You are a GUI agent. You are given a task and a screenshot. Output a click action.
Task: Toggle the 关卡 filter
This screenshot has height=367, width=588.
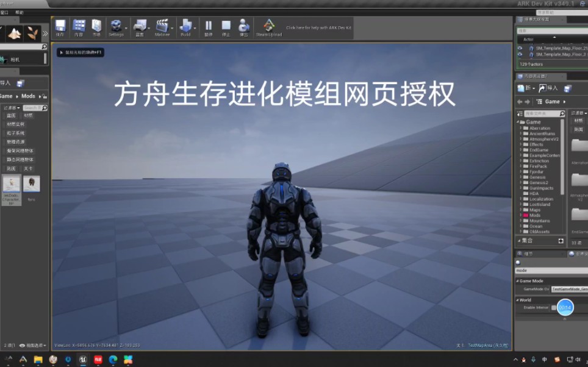click(x=28, y=169)
